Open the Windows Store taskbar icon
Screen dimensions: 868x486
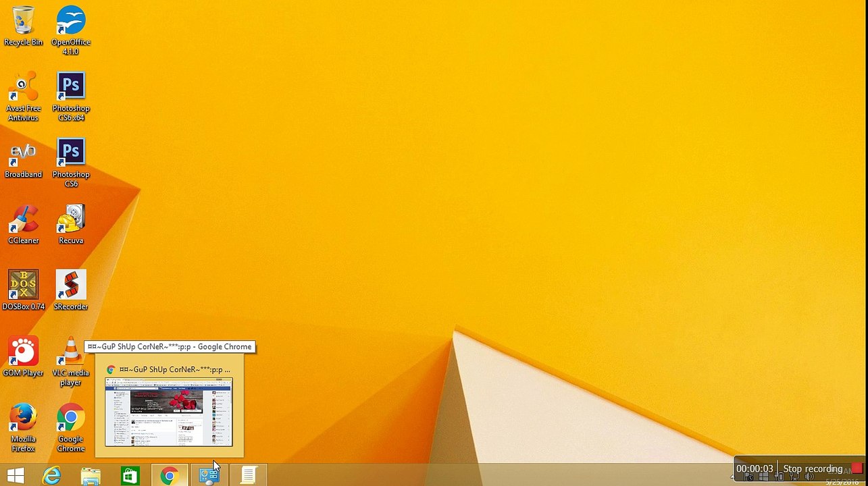click(x=130, y=476)
